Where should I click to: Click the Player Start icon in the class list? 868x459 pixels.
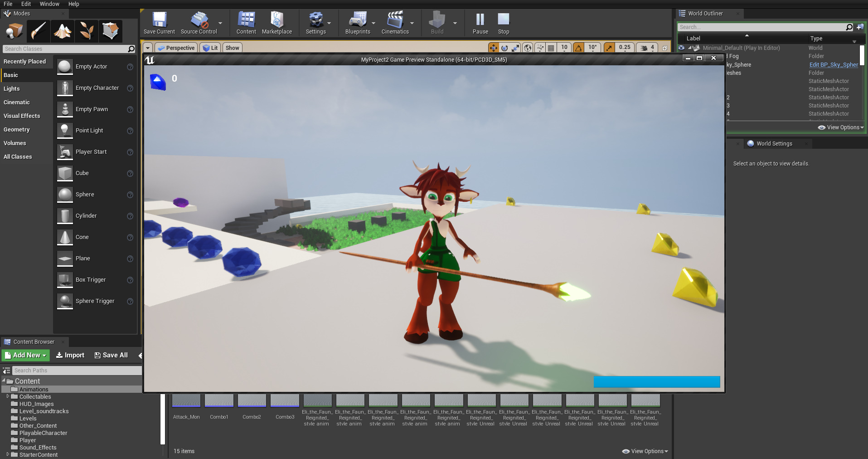point(65,152)
